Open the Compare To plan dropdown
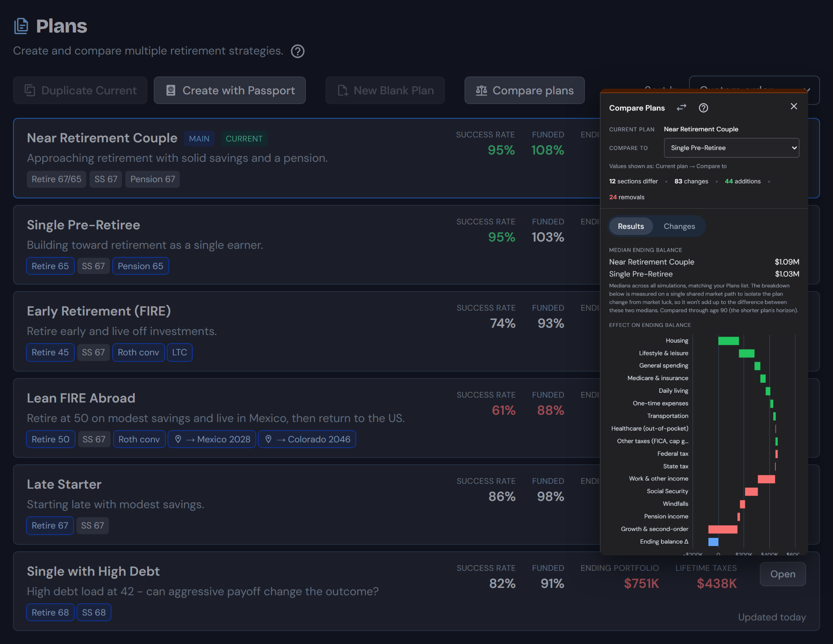833x644 pixels. pos(731,148)
